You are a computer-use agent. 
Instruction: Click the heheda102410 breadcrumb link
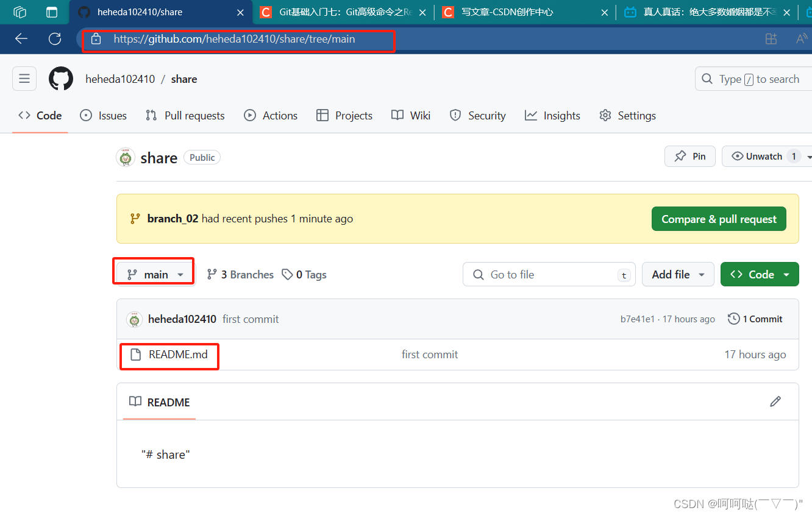point(120,79)
